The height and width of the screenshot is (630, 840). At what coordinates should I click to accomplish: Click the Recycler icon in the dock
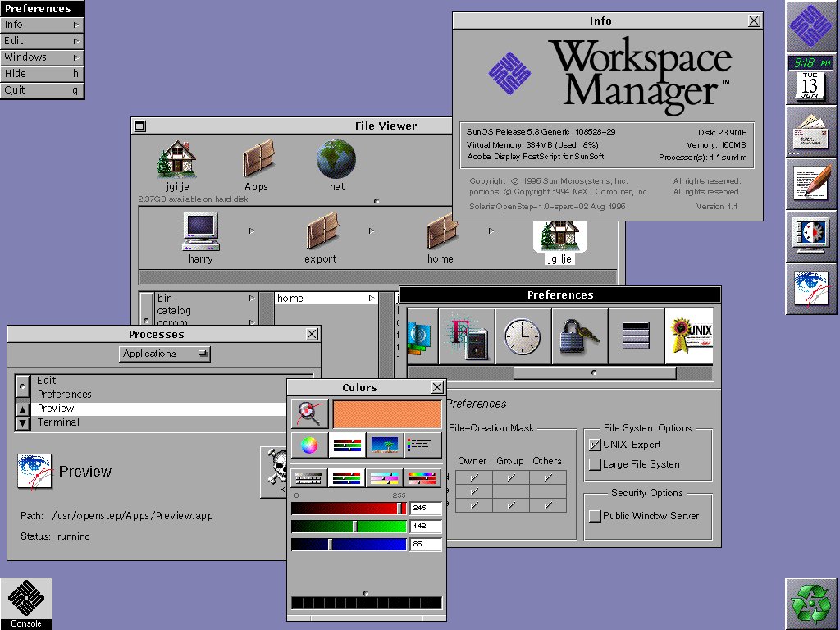pos(810,603)
